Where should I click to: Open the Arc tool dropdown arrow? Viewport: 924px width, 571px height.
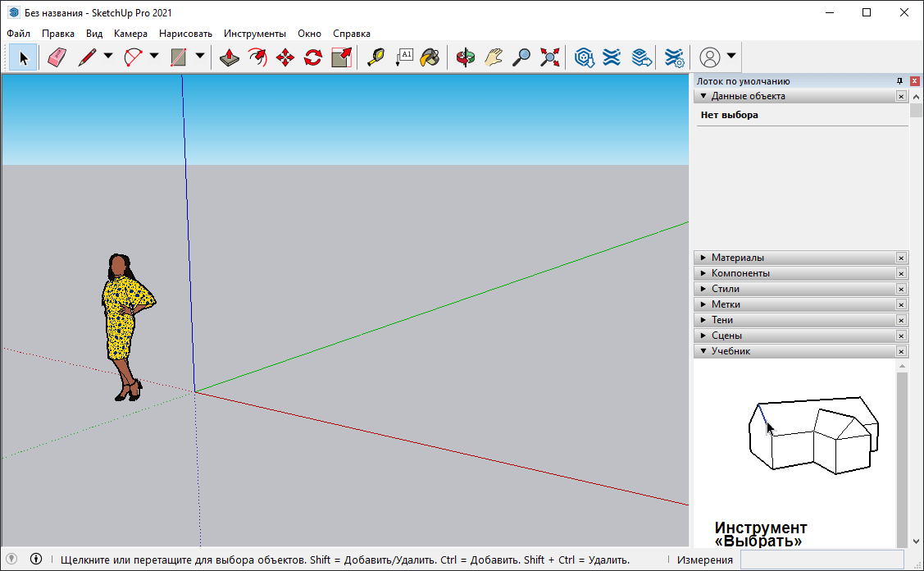(154, 57)
